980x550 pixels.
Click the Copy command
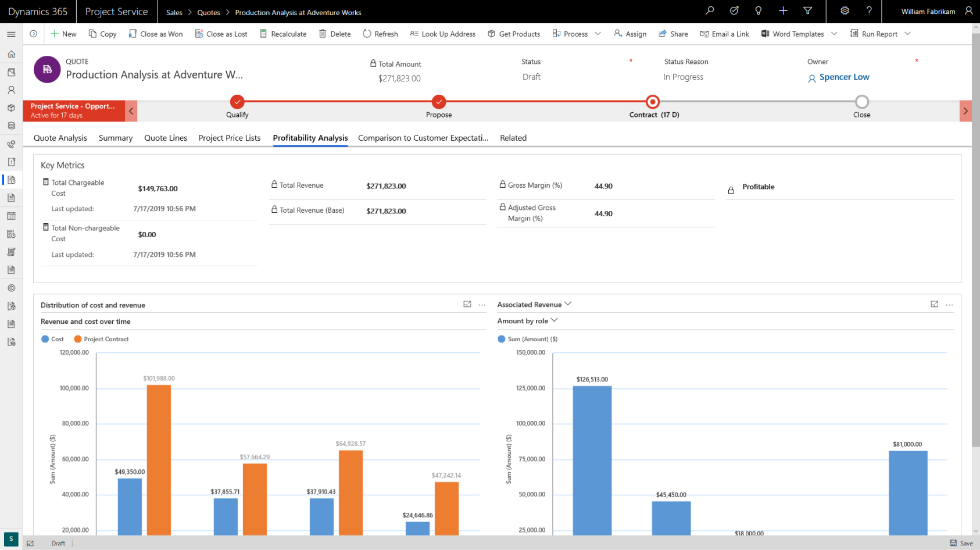[102, 34]
